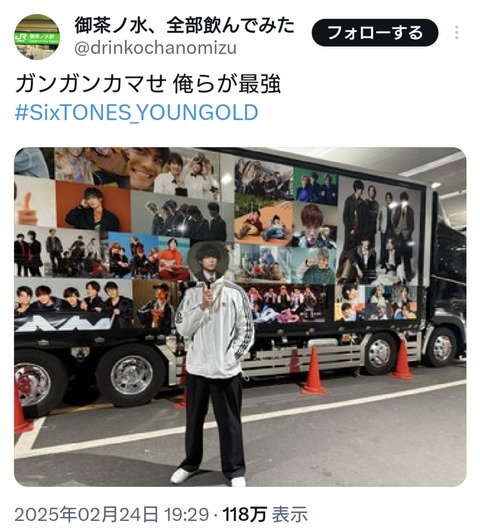
Task: Open the three-dot more options menu
Action: click(457, 33)
